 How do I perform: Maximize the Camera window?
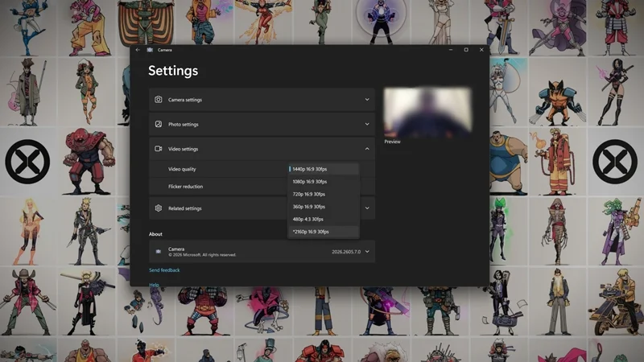466,50
